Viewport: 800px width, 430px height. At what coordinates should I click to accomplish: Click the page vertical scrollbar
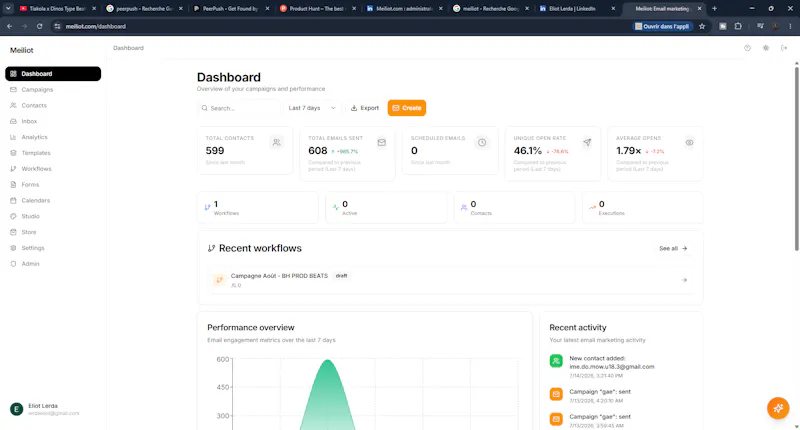point(796,159)
